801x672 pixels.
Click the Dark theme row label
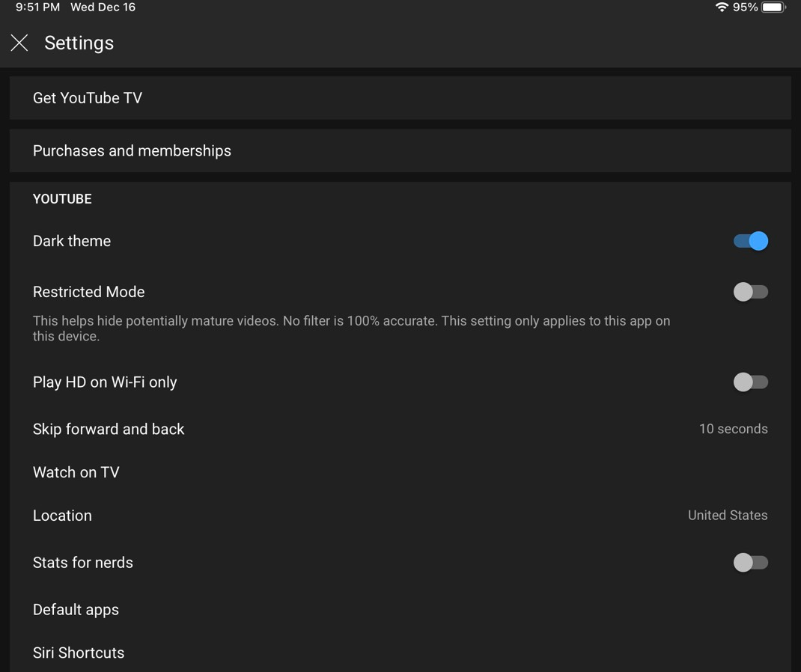tap(71, 241)
